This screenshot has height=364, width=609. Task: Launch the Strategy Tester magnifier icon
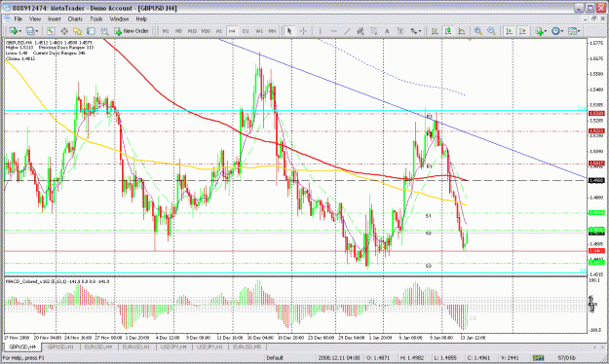pos(104,31)
